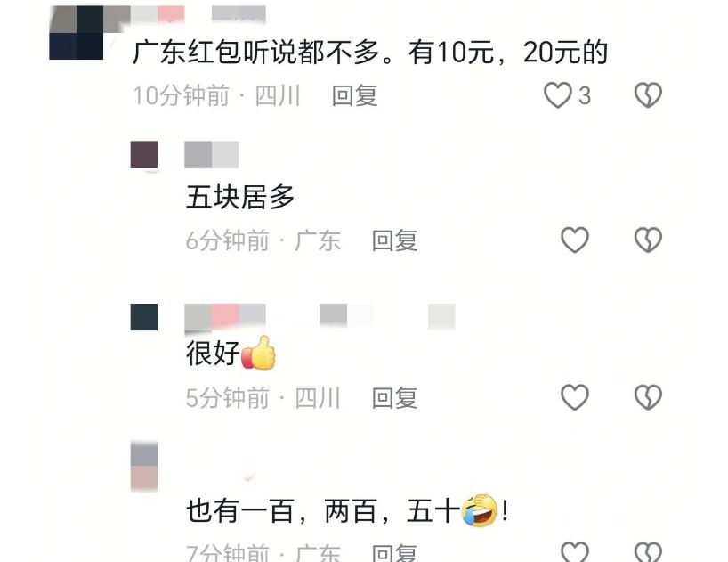
Task: Open avatar of the 很好 commenter
Action: pos(144,317)
